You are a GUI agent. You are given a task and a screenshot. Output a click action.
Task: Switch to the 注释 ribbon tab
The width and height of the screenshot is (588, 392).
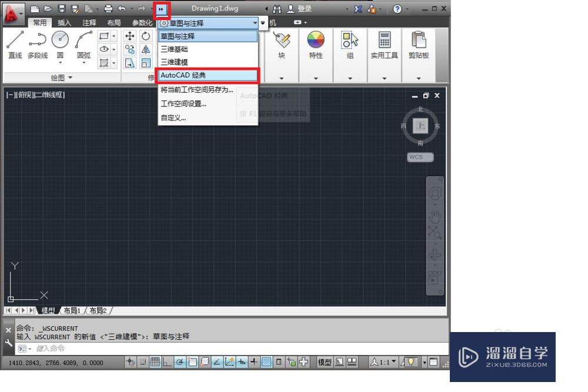pos(89,22)
